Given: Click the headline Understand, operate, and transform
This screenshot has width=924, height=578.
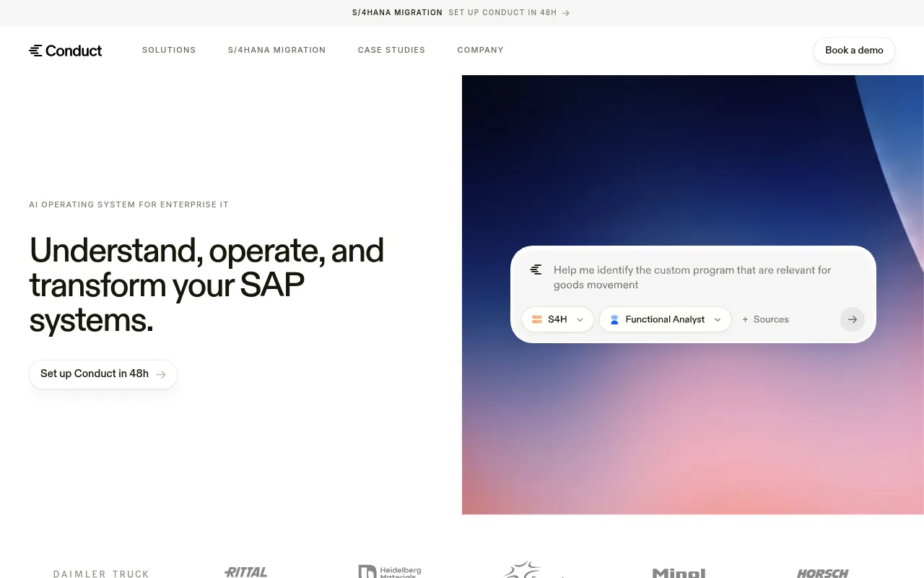Looking at the screenshot, I should tap(206, 285).
